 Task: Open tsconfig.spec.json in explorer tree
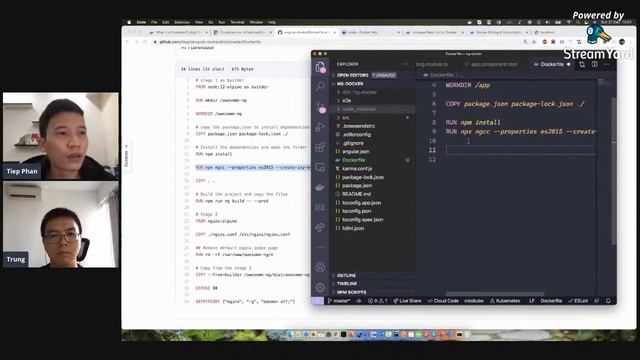373,220
